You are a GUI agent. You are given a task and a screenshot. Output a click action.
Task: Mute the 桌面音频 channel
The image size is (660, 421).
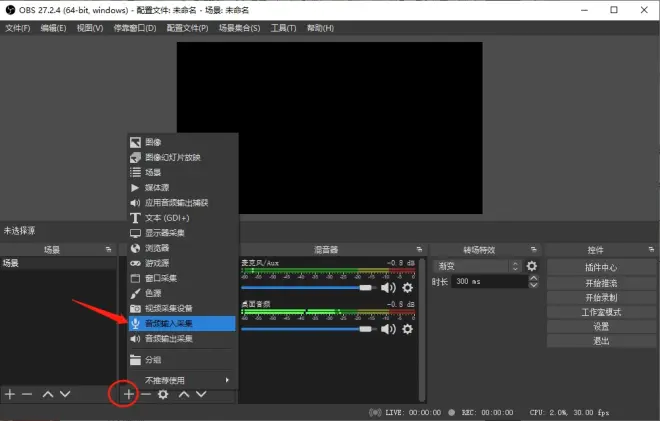click(388, 329)
